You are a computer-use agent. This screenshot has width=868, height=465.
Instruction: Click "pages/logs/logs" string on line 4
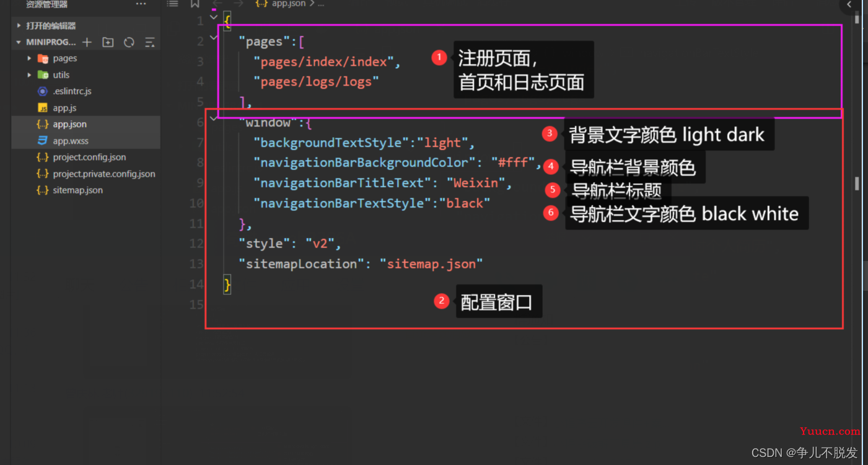click(x=316, y=82)
